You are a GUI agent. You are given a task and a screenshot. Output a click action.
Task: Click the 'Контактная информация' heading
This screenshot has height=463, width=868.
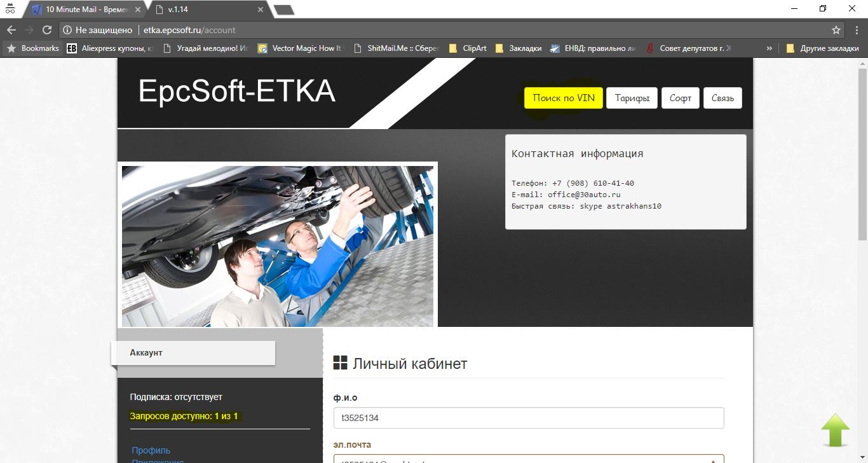click(578, 153)
